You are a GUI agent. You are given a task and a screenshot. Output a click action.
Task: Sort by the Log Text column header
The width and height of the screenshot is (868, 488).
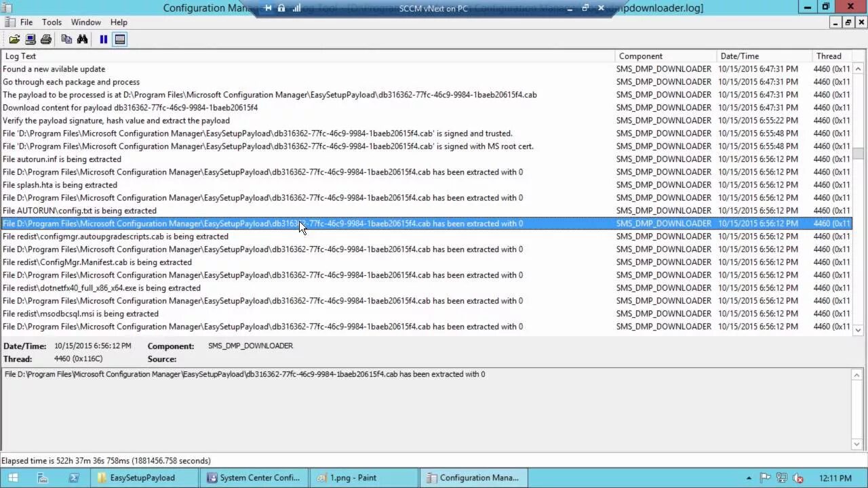coord(307,56)
